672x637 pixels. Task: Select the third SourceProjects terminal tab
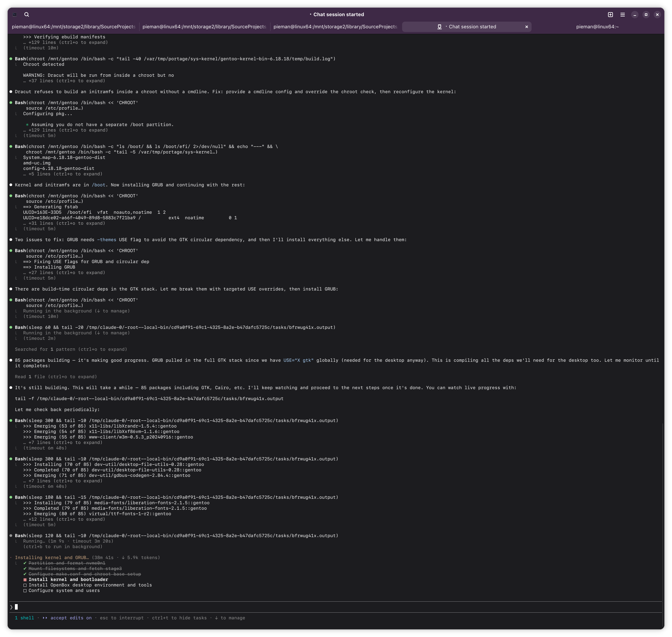(x=335, y=27)
